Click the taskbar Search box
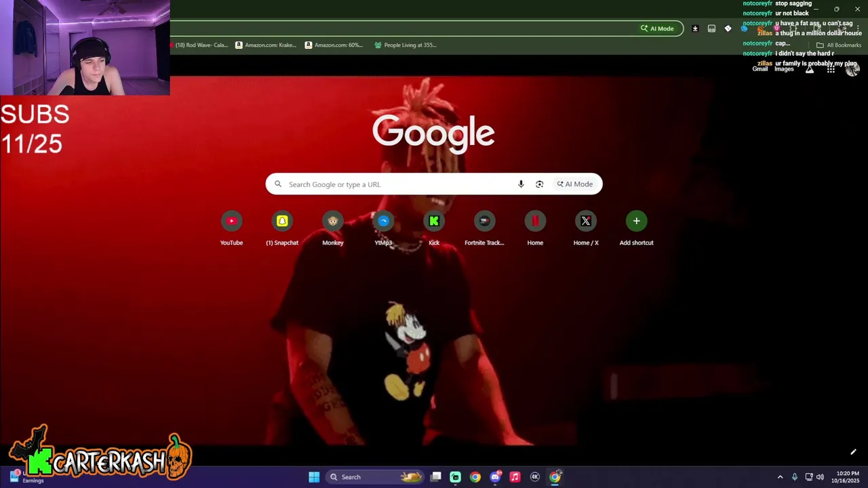The height and width of the screenshot is (488, 868). (375, 477)
